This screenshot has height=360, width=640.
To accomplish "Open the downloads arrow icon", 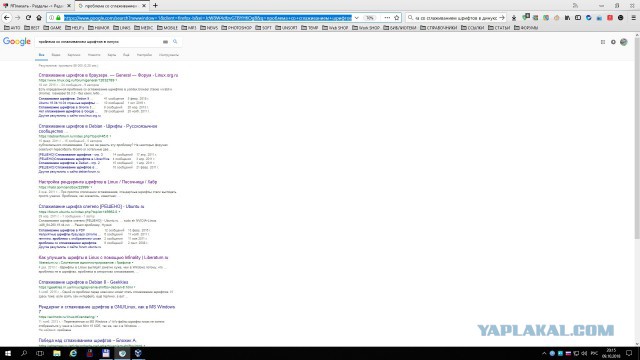I will [514, 18].
